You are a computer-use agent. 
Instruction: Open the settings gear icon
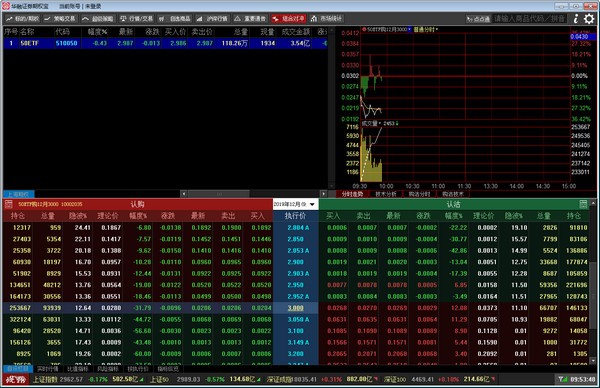click(589, 18)
